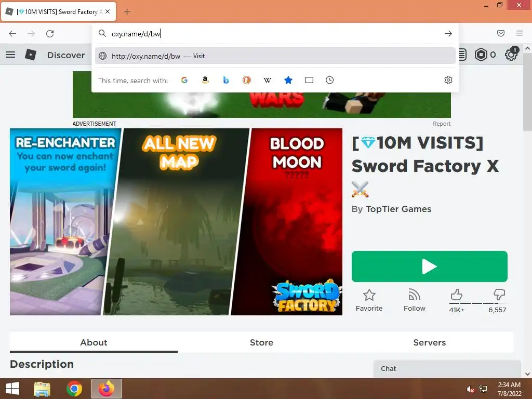Go forward one page with the toolbar arrow

[31, 34]
